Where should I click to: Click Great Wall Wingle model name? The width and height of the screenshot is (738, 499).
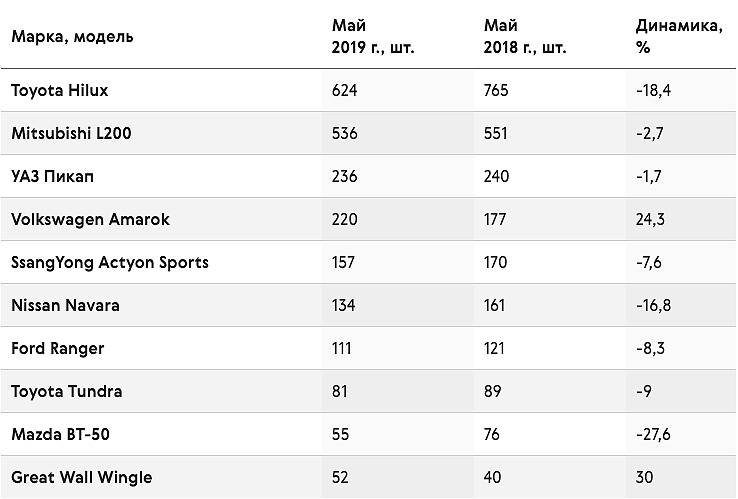(82, 478)
